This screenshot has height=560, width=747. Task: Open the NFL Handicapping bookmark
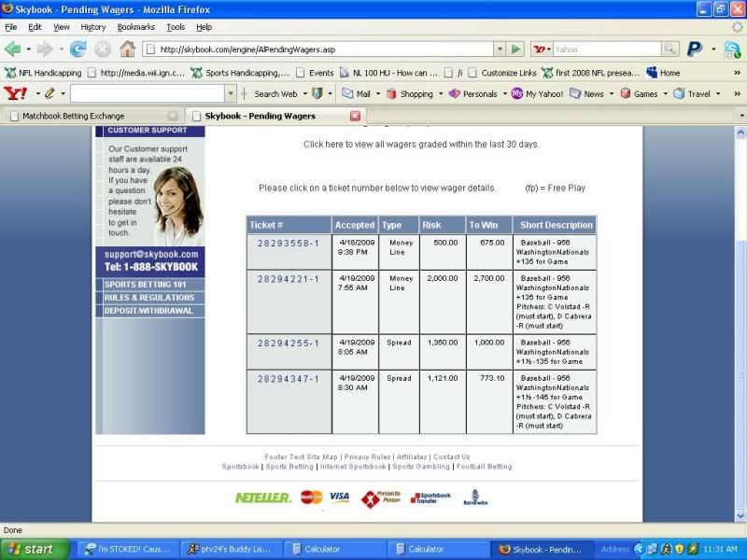[x=43, y=73]
